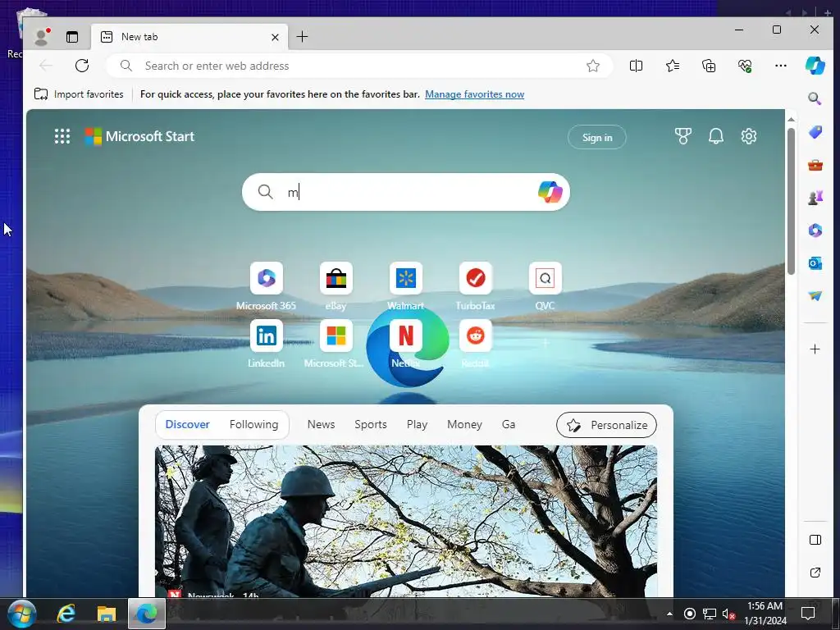Open Split screen icon in toolbar
The image size is (840, 630).
point(636,66)
